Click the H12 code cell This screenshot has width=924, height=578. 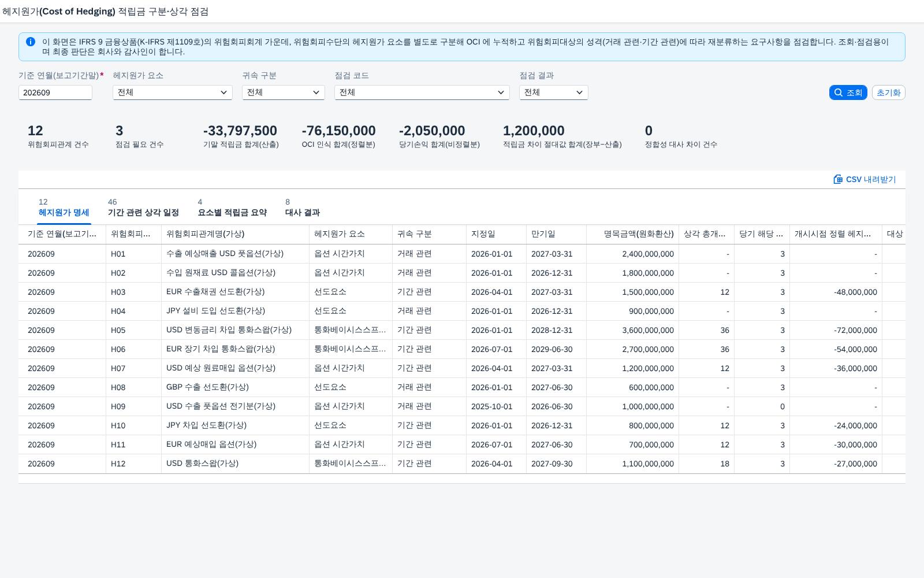(x=133, y=464)
